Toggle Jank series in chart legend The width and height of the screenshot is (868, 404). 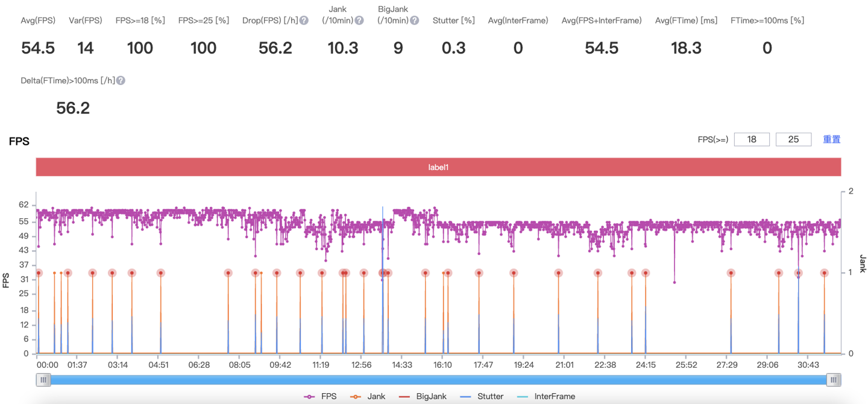371,396
